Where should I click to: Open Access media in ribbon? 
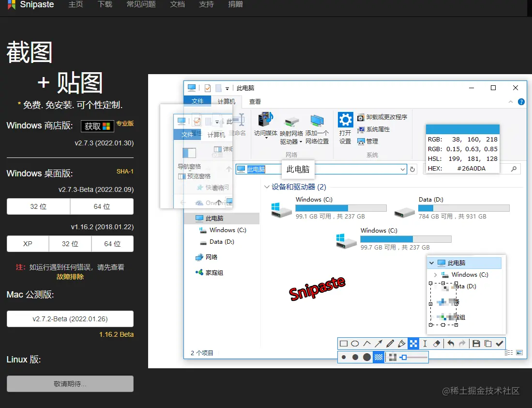[x=266, y=125]
